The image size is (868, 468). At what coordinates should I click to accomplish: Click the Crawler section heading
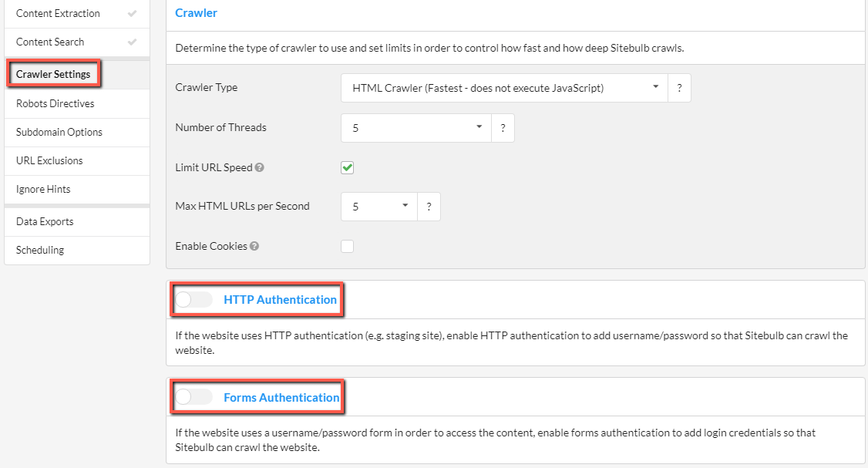pos(196,13)
